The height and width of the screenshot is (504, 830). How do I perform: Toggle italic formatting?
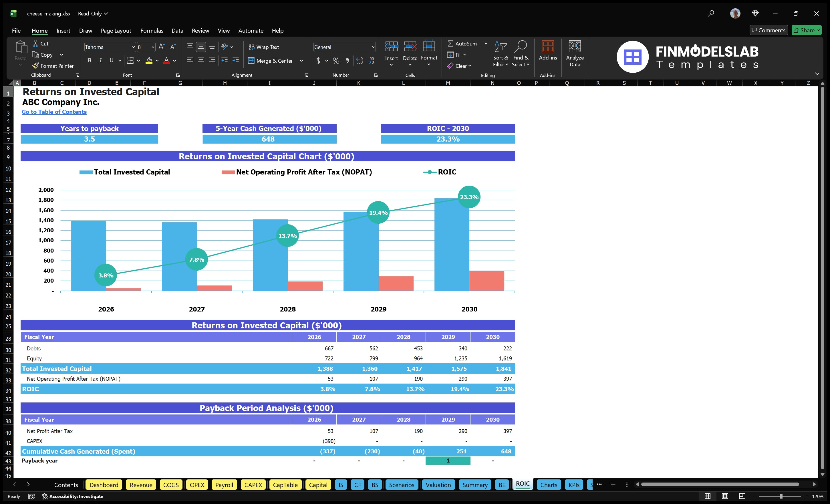tap(100, 60)
